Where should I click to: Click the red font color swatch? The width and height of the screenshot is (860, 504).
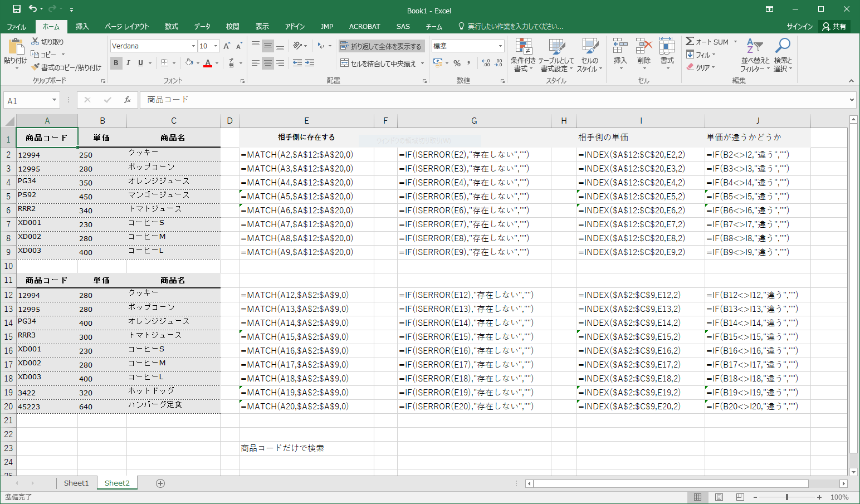[x=208, y=63]
